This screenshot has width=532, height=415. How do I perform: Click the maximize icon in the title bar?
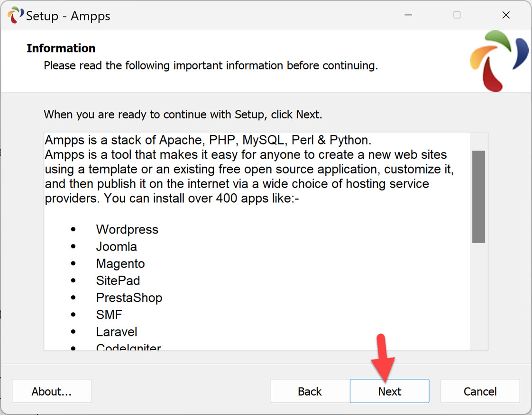pos(457,15)
